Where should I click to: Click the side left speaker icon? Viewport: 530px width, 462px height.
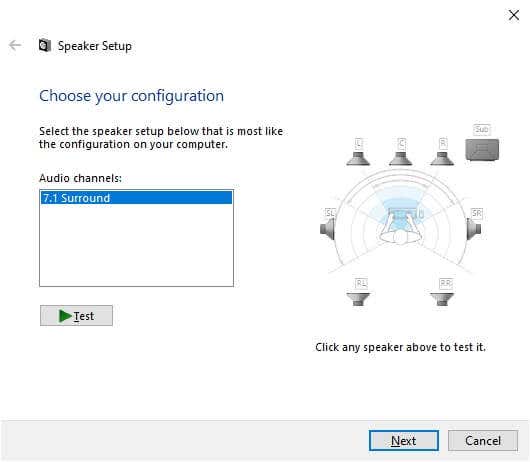coord(328,229)
